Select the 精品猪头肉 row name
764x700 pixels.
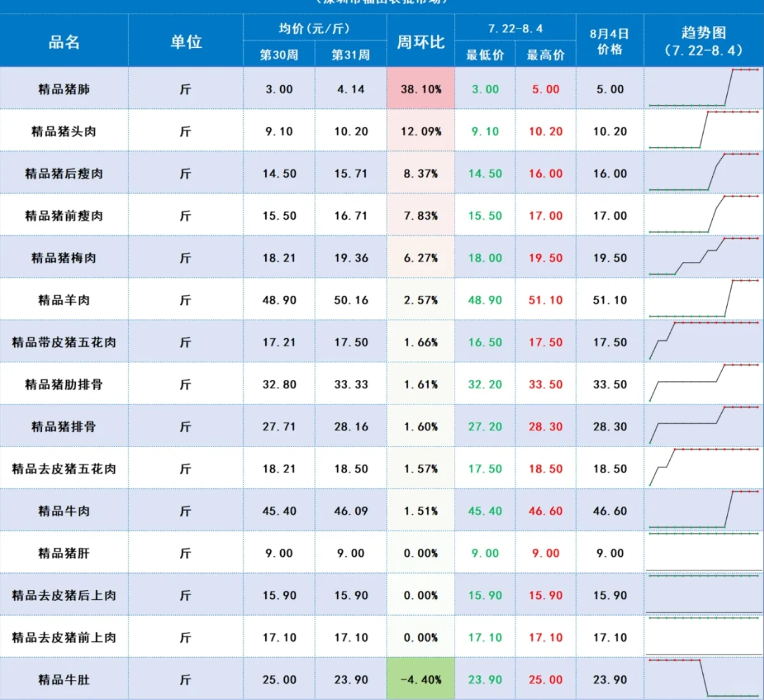[x=64, y=132]
